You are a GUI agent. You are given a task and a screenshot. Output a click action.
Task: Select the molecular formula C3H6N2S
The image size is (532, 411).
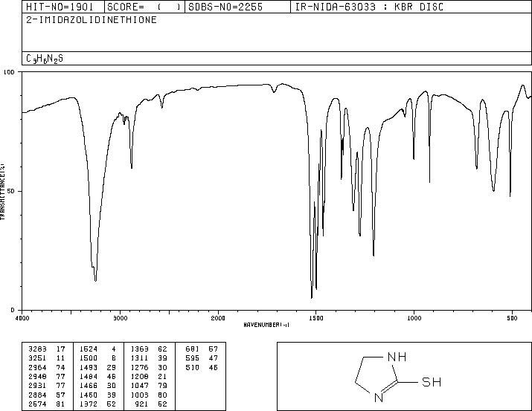coord(45,59)
